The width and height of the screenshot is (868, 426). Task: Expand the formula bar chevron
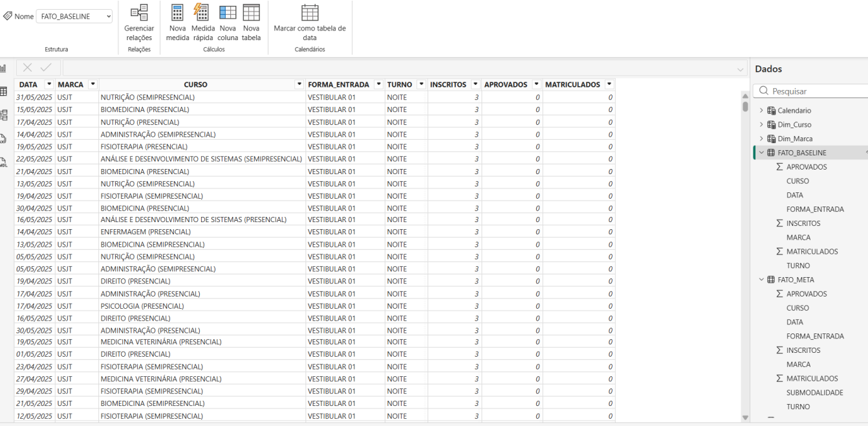coord(741,68)
